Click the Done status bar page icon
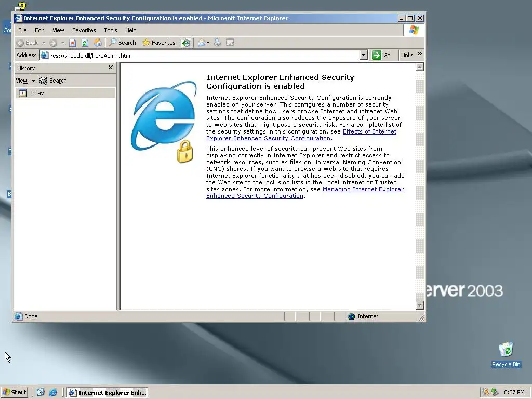 tap(18, 316)
